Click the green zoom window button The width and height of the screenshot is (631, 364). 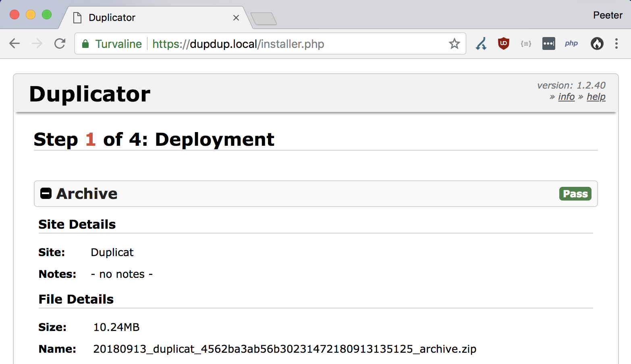pos(47,14)
